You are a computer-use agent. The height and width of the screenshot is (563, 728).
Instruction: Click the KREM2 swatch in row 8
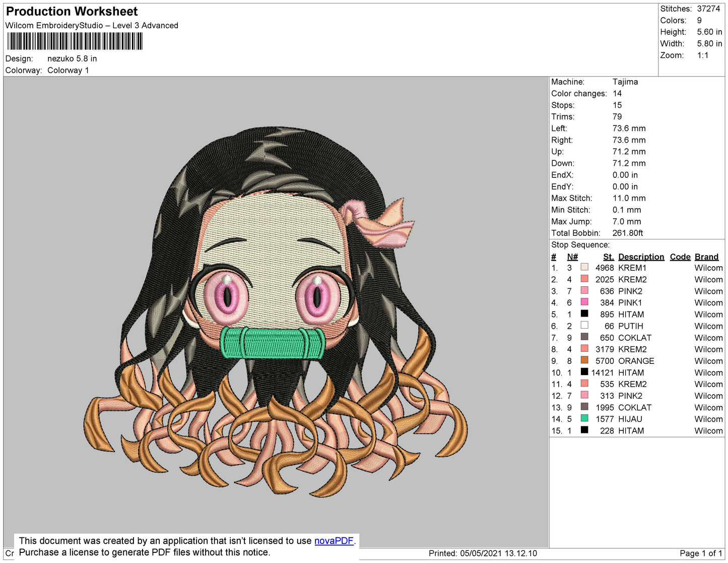[x=584, y=348]
